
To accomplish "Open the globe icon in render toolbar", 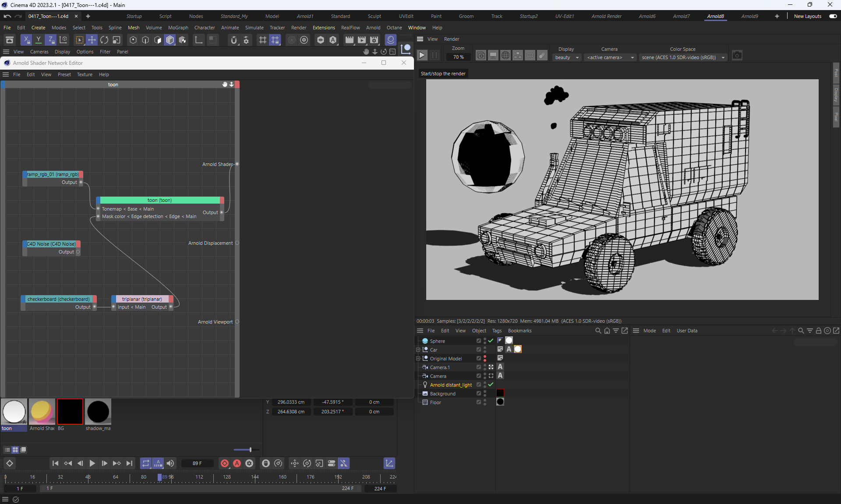I will click(x=505, y=56).
